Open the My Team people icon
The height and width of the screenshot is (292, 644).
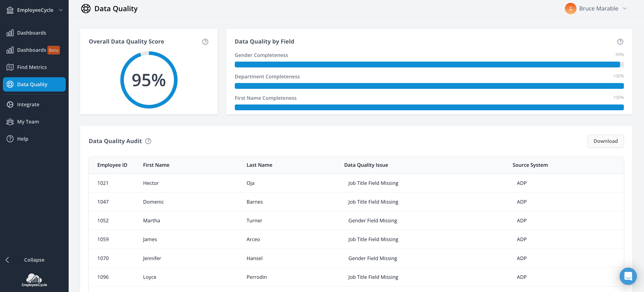click(10, 121)
